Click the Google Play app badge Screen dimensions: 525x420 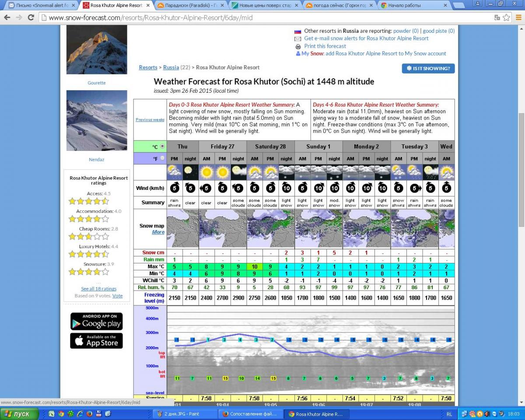(96, 321)
